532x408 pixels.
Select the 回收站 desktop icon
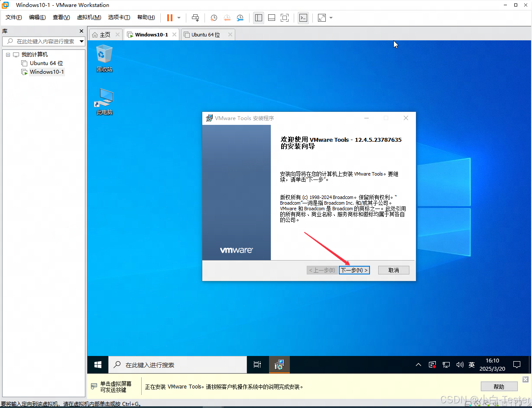104,58
